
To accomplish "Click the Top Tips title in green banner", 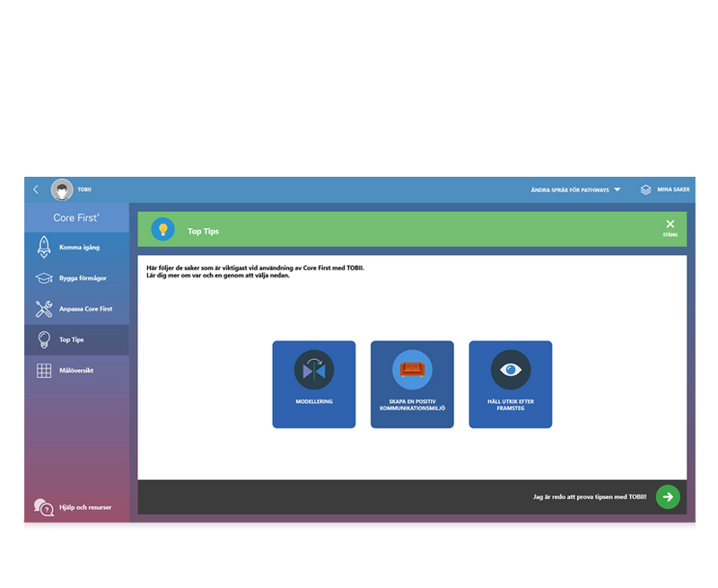I will tap(203, 232).
